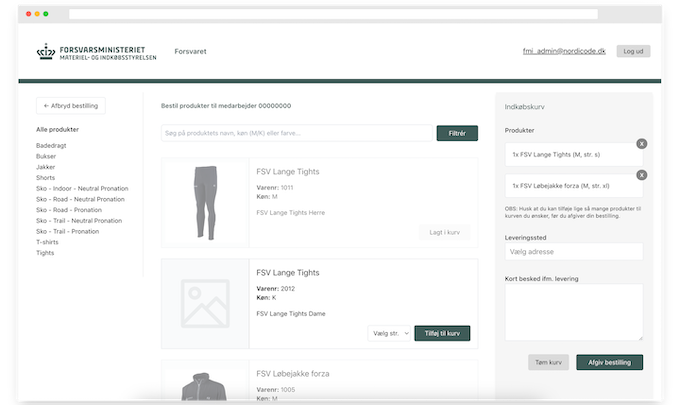
Task: Click the FSV Lange Tights title, Varenr 1011
Action: click(288, 172)
